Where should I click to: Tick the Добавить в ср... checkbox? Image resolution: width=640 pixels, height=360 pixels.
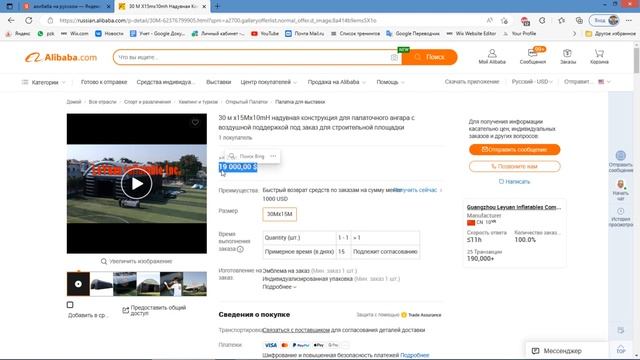pyautogui.click(x=70, y=304)
